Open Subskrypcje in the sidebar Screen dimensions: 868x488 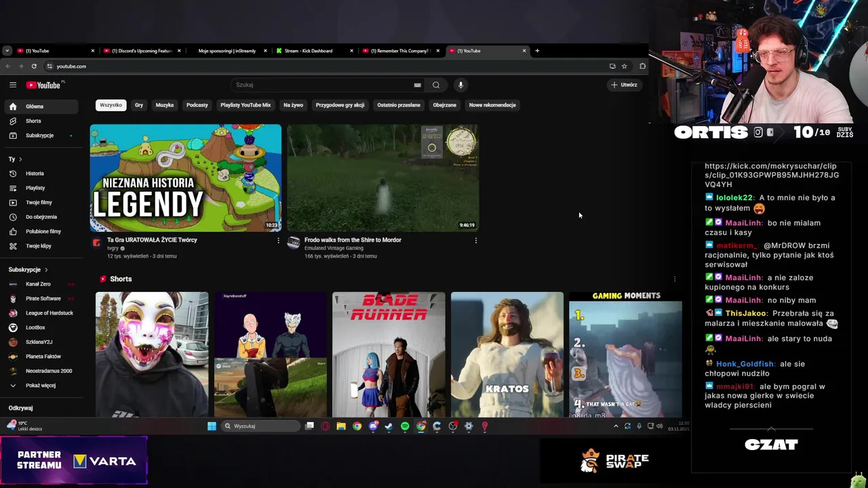42,136
